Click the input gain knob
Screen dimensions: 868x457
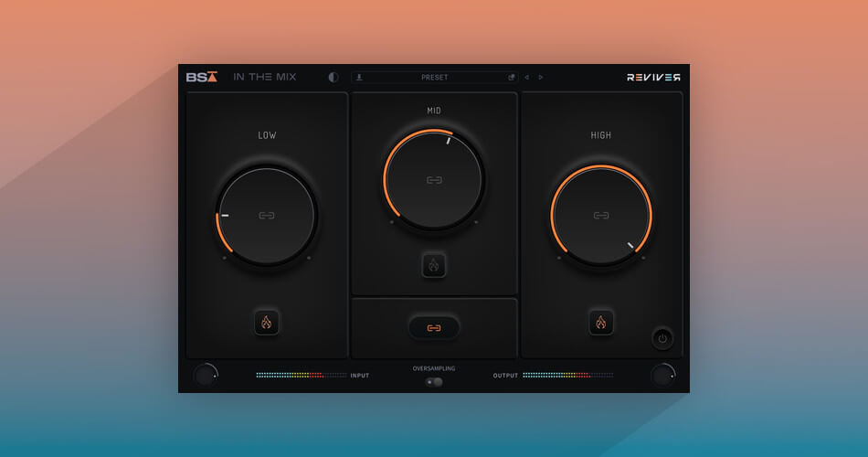[x=206, y=375]
